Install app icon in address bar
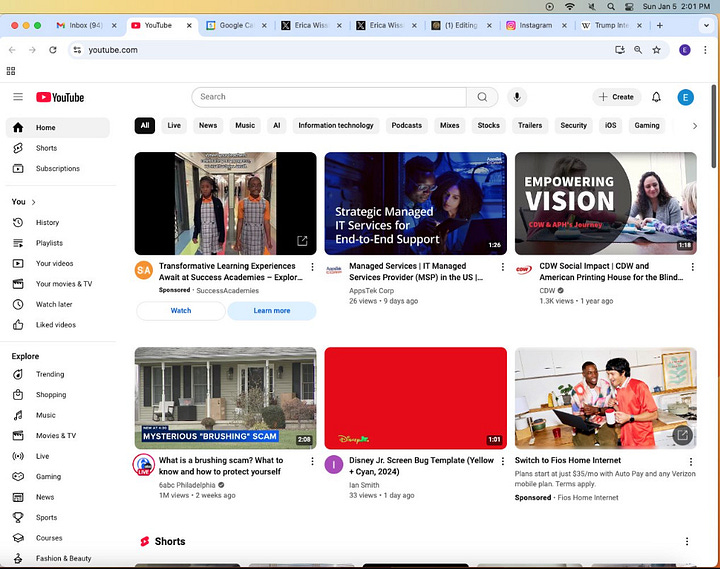720x569 pixels. point(620,50)
